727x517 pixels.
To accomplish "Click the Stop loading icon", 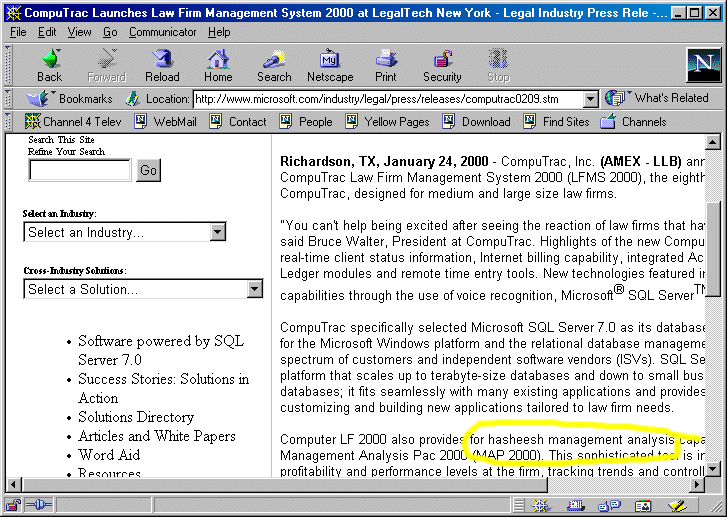I will point(498,65).
